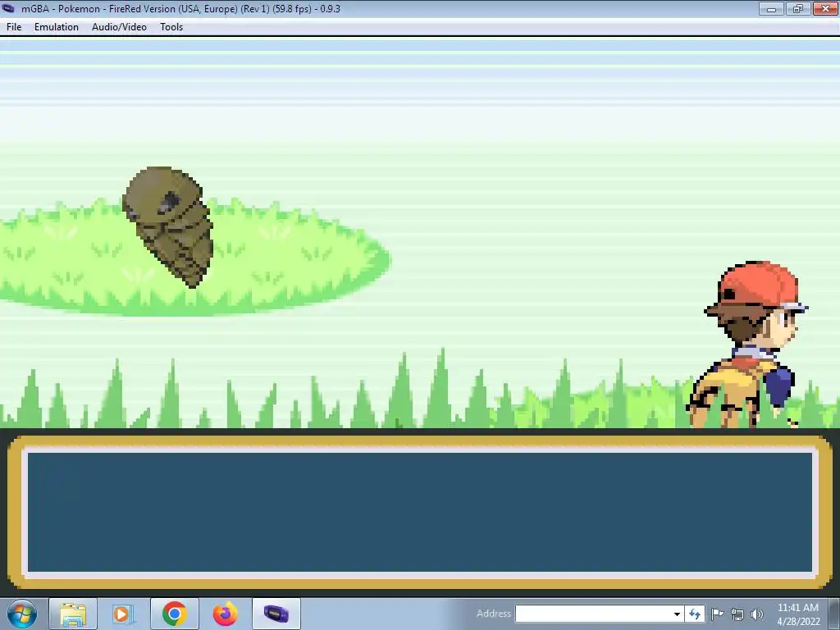This screenshot has width=840, height=630.
Task: Restore down the mGBA window
Action: 797,8
